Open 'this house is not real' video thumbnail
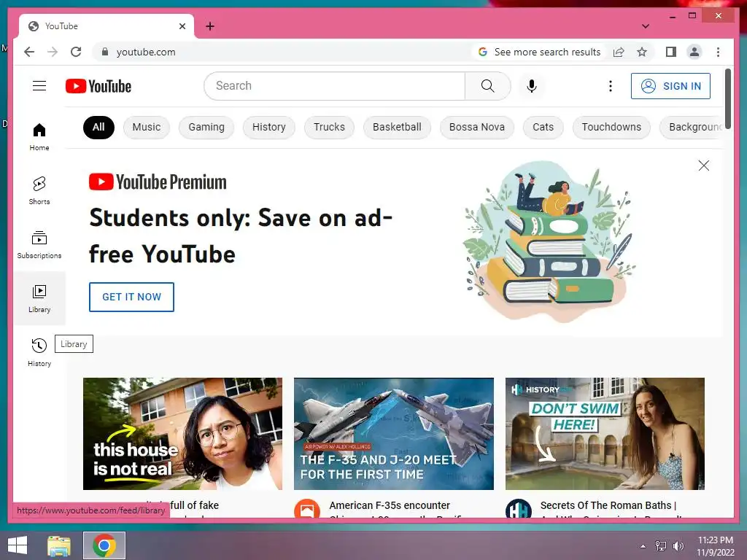This screenshot has width=747, height=560. 182,433
